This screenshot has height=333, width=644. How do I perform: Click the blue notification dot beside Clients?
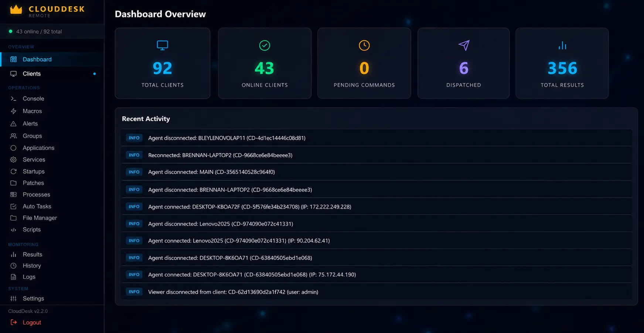[95, 74]
